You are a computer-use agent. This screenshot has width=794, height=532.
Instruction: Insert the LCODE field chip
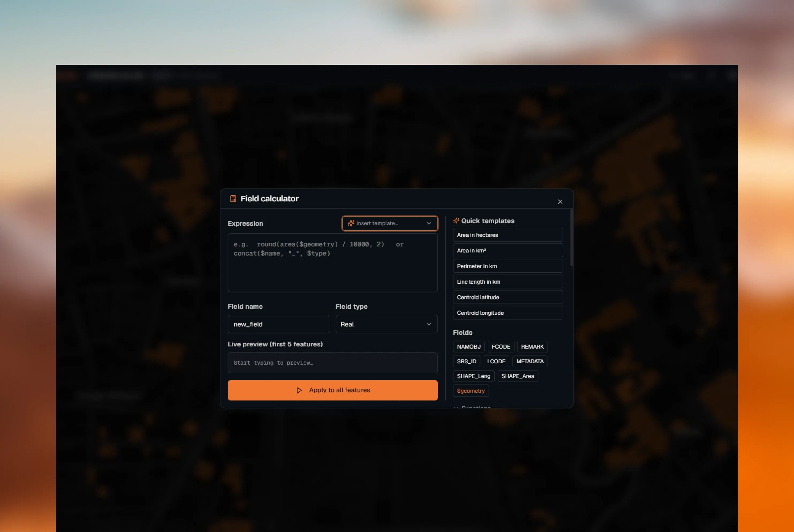pos(496,361)
